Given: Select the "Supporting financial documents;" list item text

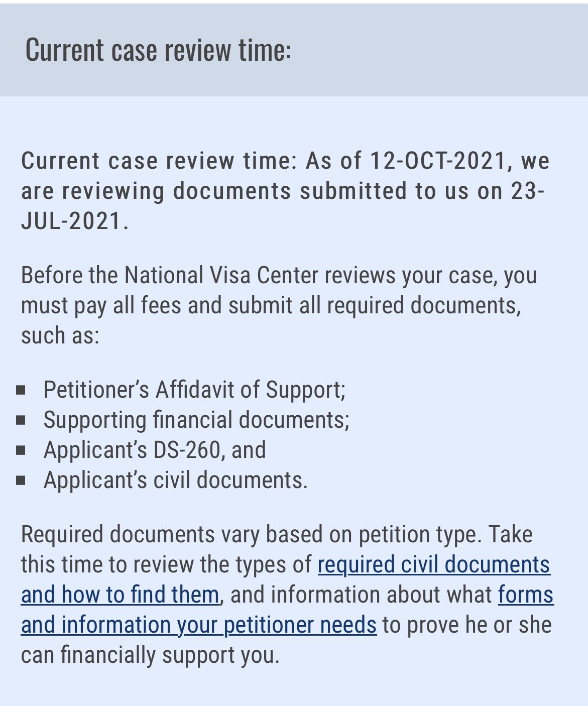Looking at the screenshot, I should (196, 420).
